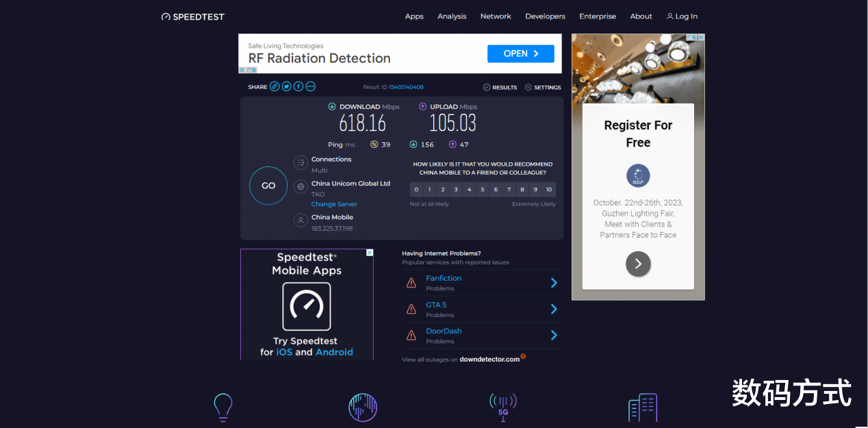Image resolution: width=868 pixels, height=428 pixels.
Task: Click the GTA 5 warning triangle icon
Action: pos(411,309)
